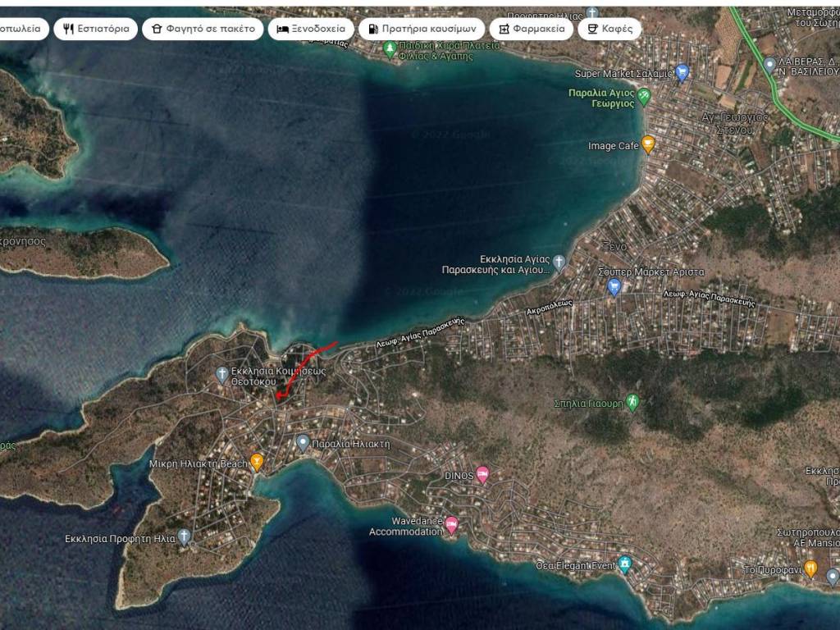Click the Εκκλησία Προφήτη Ηλία church pin
Image resolution: width=840 pixels, height=630 pixels.
[185, 537]
